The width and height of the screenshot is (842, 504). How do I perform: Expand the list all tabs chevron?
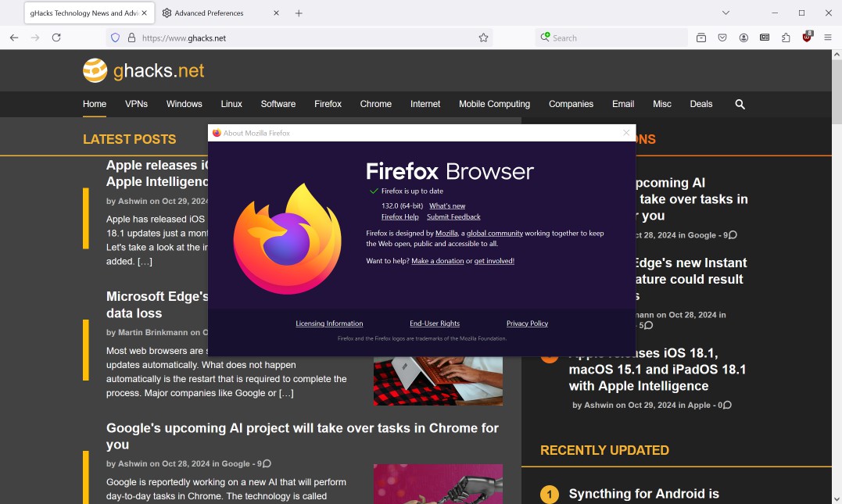pyautogui.click(x=726, y=13)
